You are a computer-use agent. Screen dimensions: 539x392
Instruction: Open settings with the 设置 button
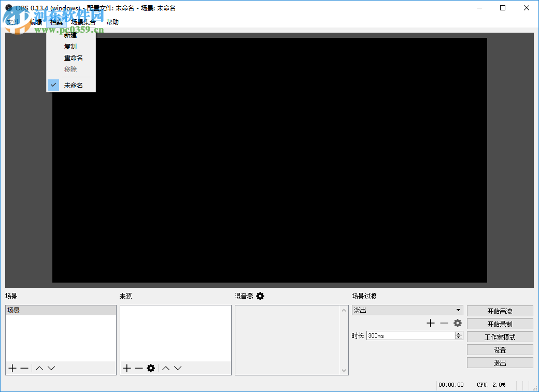click(499, 349)
